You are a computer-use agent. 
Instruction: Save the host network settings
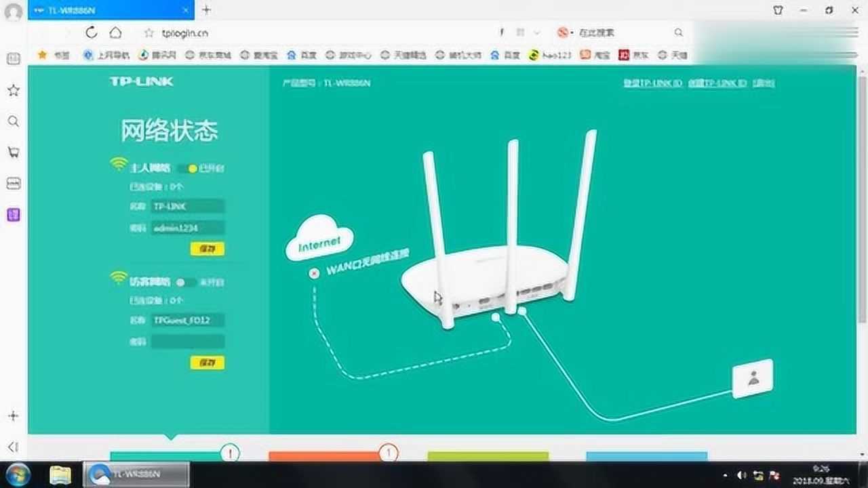(x=207, y=249)
